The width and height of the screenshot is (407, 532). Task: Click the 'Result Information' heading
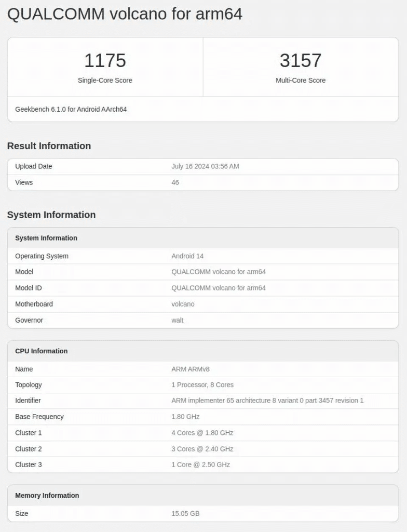(49, 146)
